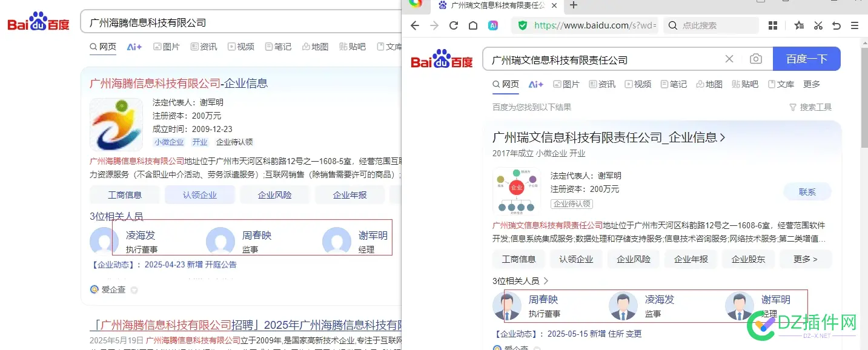Click 广州海腾 company logo thumbnail
Screen dimensions: 868x350
coord(116,125)
